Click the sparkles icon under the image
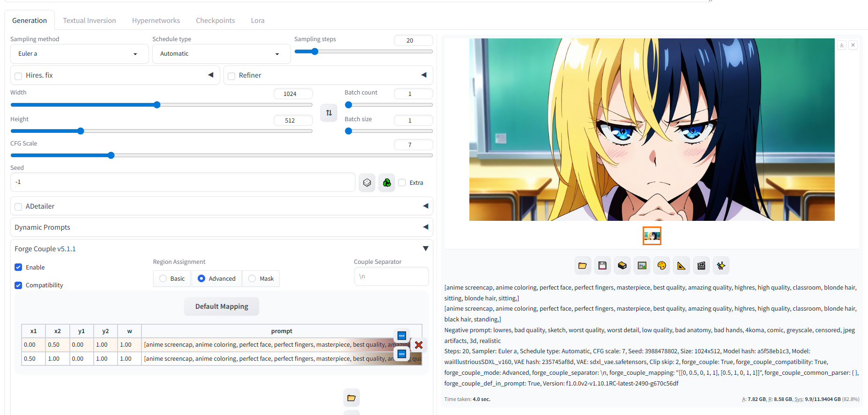The width and height of the screenshot is (868, 415). click(721, 266)
